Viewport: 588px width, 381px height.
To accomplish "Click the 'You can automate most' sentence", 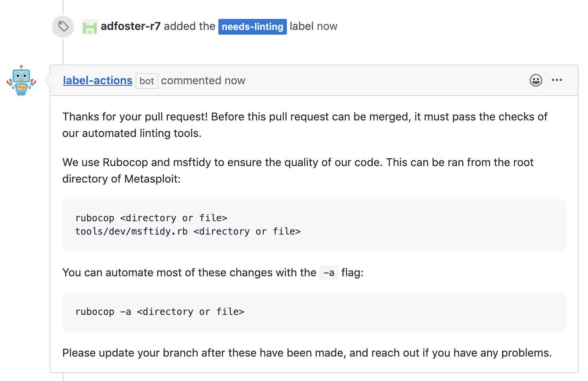I will [x=213, y=272].
